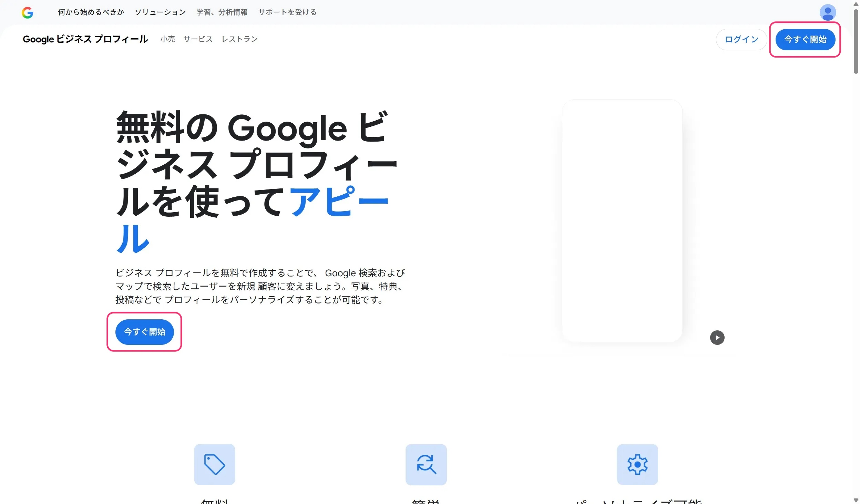
Task: Click the blue tag feature icon
Action: click(214, 465)
